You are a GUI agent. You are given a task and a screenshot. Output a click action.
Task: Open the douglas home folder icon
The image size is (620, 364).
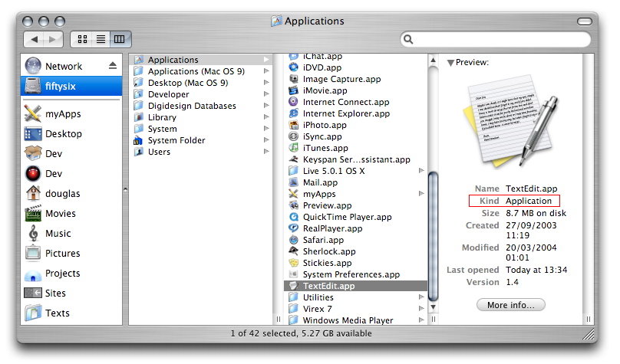pos(33,194)
